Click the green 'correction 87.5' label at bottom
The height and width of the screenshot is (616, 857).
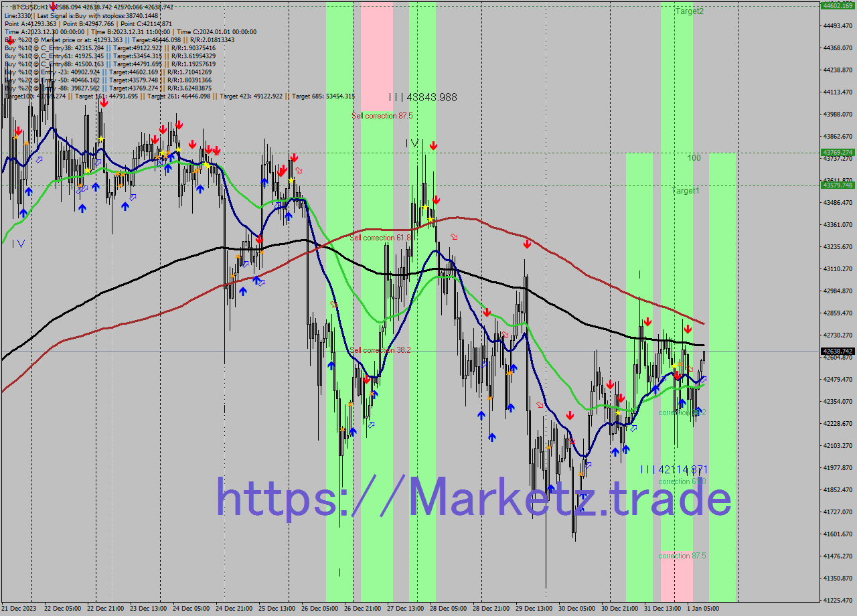tap(682, 556)
